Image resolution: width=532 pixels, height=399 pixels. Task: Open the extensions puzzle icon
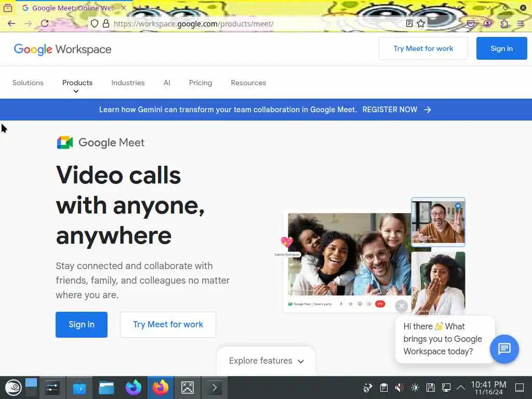click(x=504, y=23)
